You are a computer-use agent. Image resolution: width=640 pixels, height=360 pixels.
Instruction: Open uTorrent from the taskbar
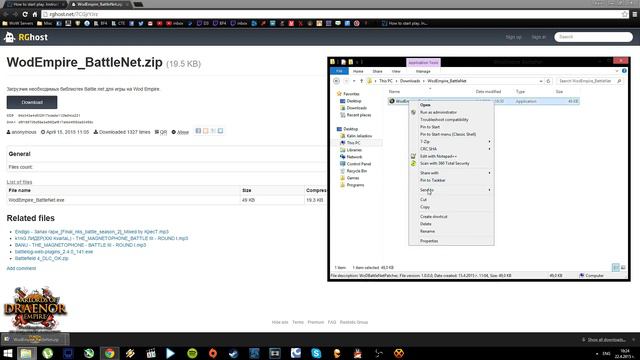[x=48, y=353]
